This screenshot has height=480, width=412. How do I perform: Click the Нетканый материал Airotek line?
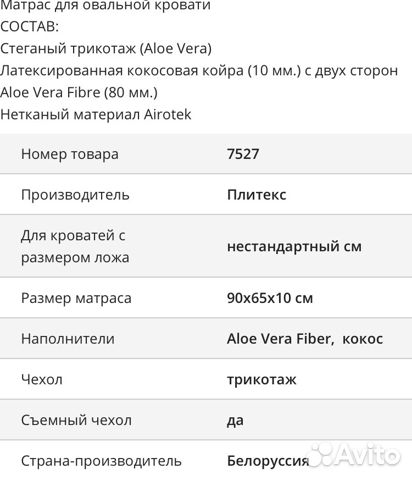pyautogui.click(x=96, y=114)
